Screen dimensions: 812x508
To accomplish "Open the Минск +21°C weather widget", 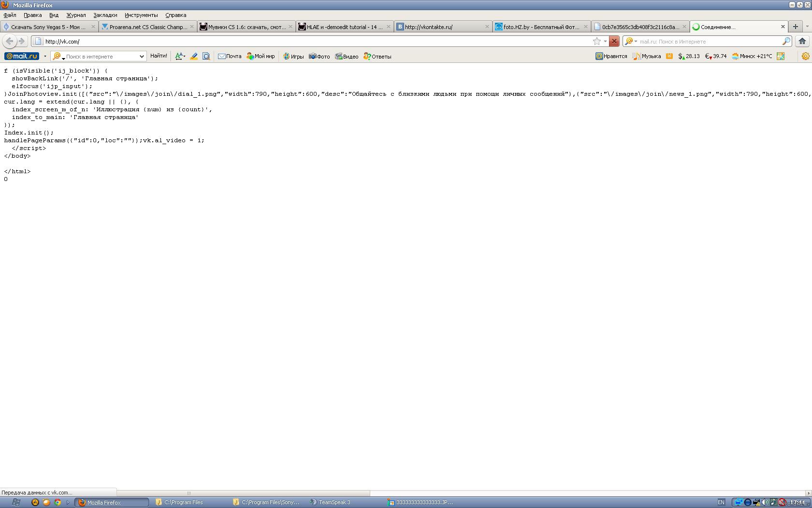I will (x=752, y=56).
